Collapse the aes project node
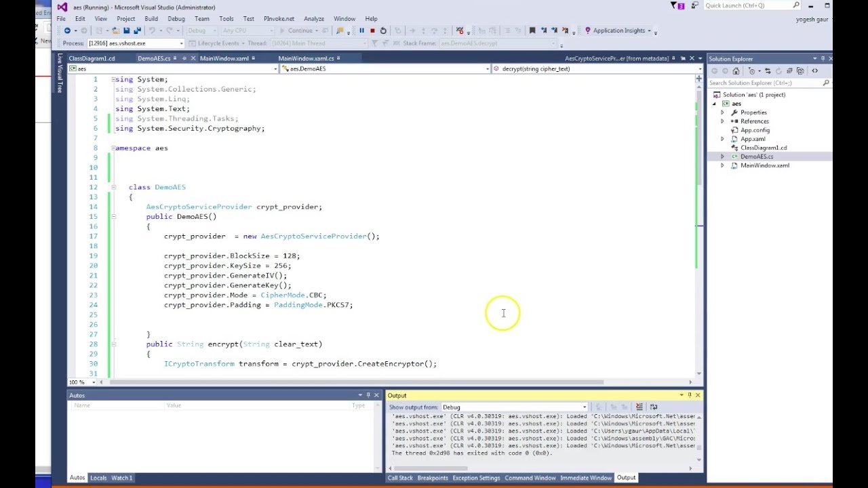The image size is (868, 488). tap(714, 104)
